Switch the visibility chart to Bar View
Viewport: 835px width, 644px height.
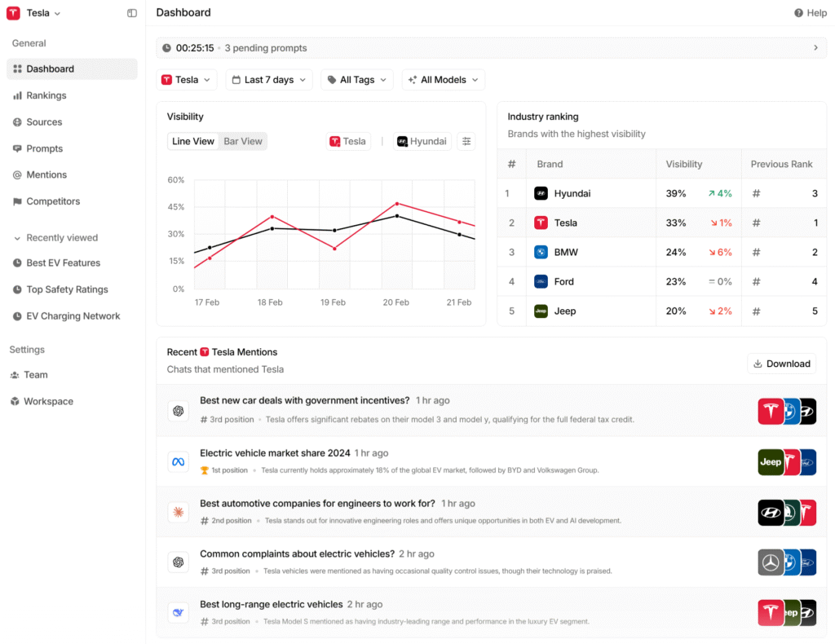click(243, 141)
